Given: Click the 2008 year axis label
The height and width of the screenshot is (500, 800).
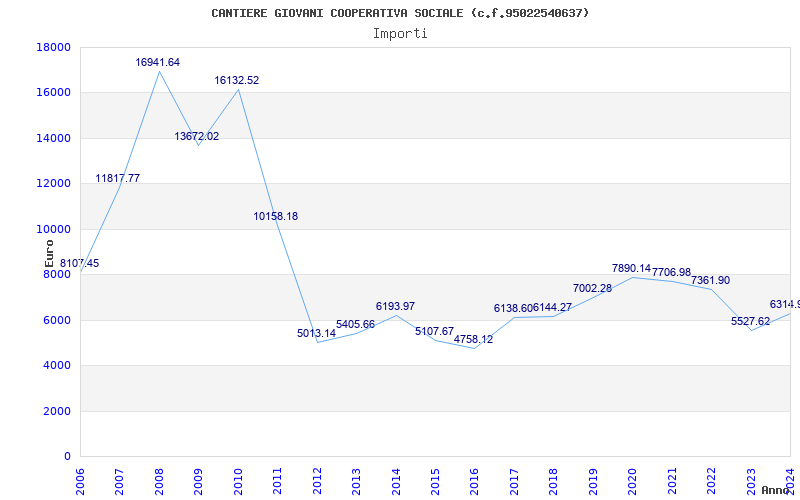Looking at the screenshot, I should (159, 481).
